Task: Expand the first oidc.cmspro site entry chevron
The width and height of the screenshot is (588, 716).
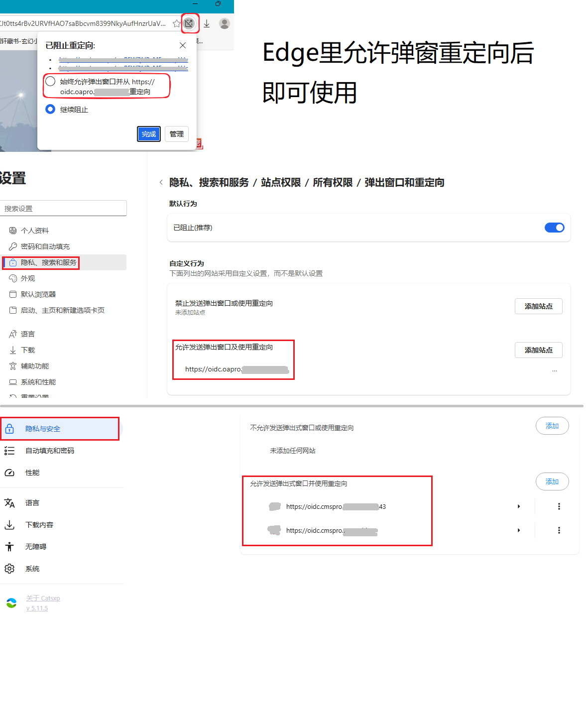Action: coord(518,506)
